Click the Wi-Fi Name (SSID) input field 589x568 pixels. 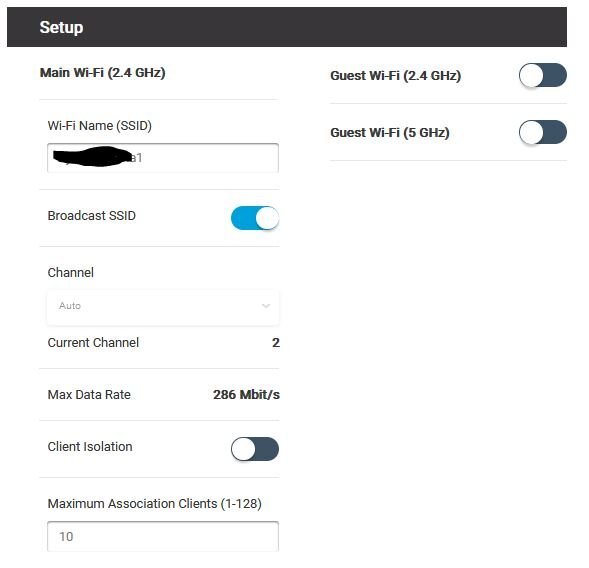[x=163, y=158]
